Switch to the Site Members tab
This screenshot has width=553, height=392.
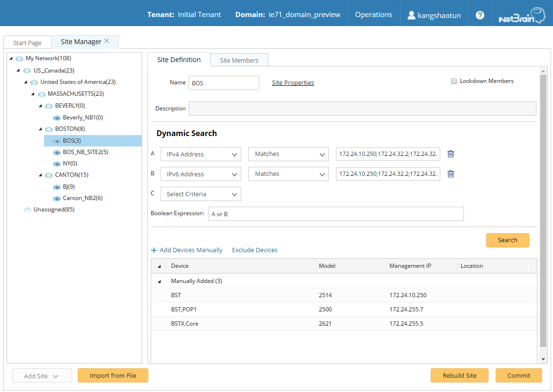tap(239, 60)
